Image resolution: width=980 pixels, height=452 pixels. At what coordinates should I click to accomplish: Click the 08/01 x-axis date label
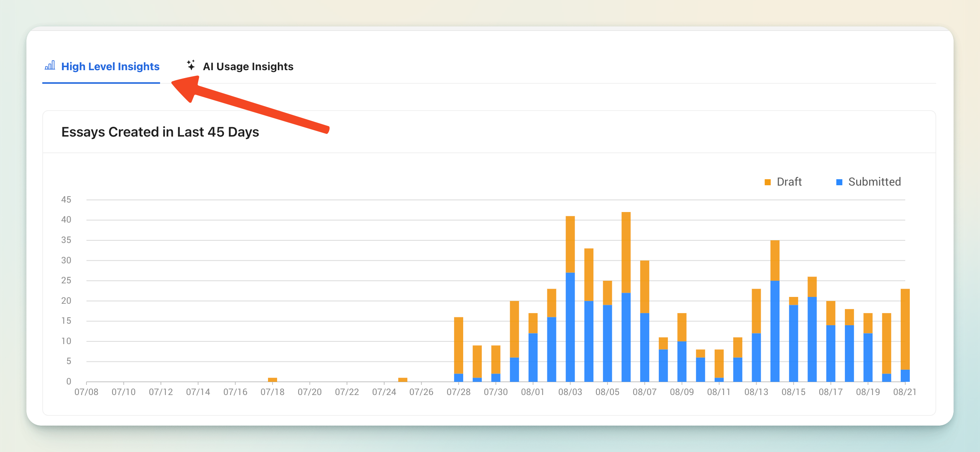[533, 392]
